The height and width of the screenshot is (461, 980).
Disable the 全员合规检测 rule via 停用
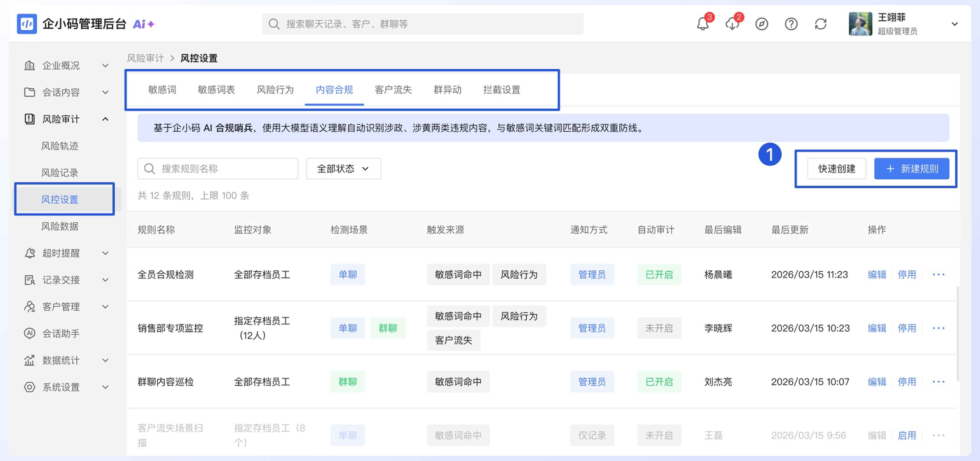pos(906,275)
